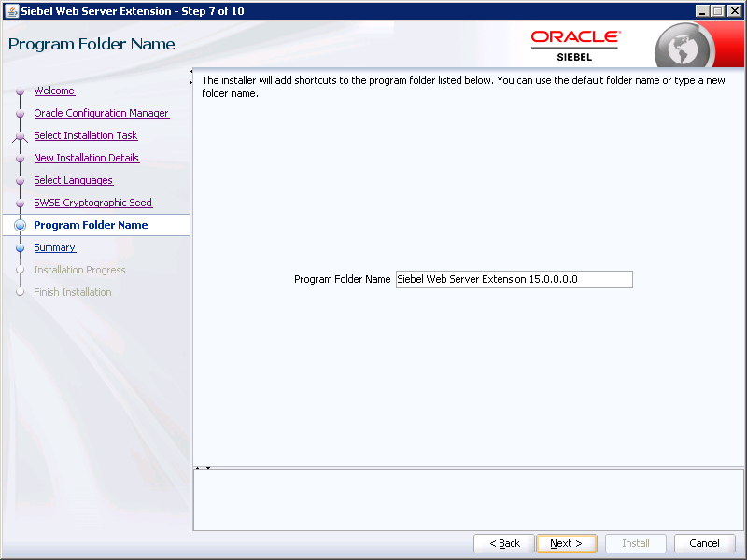Click the Oracle Siebel logo
This screenshot has height=560, width=747.
(575, 46)
